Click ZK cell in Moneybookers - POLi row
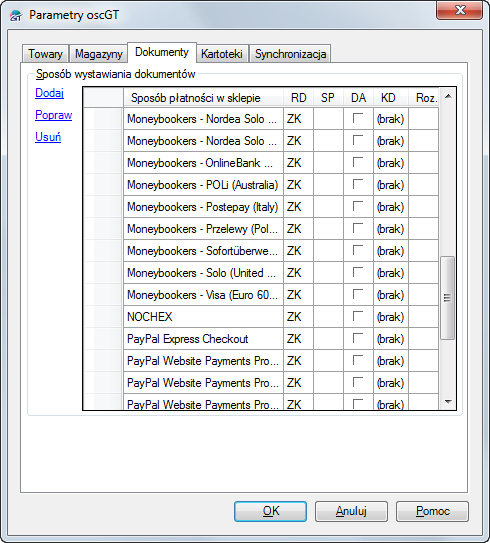 click(x=299, y=185)
